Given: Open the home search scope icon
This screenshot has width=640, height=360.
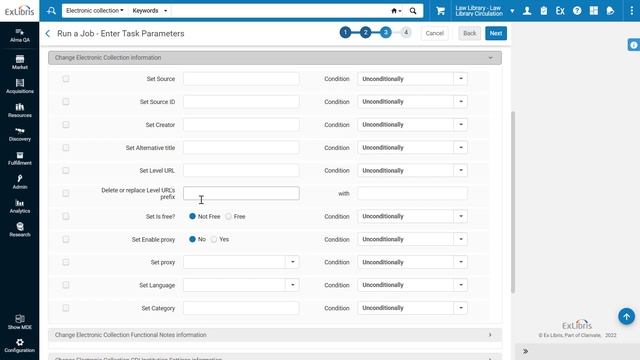Looking at the screenshot, I should (396, 11).
